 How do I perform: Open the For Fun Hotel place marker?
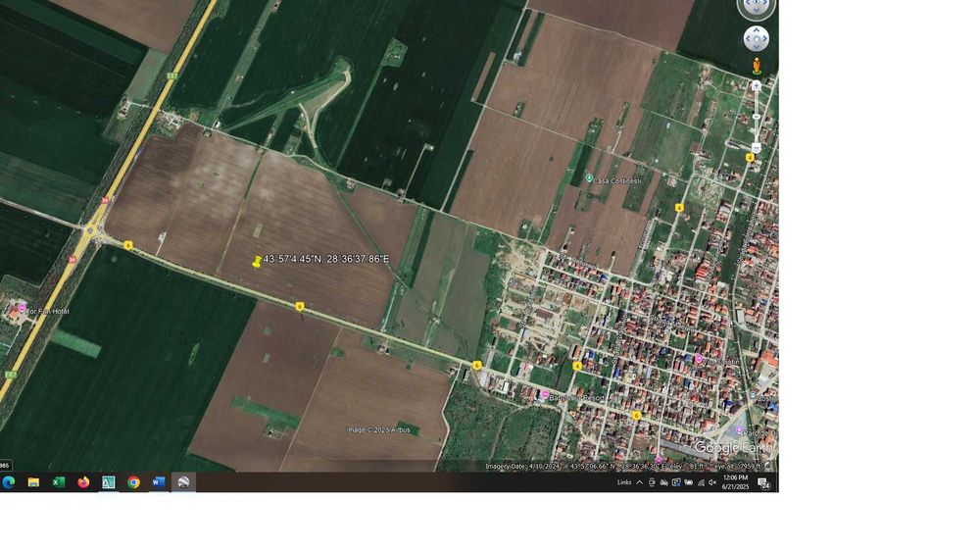(22, 308)
